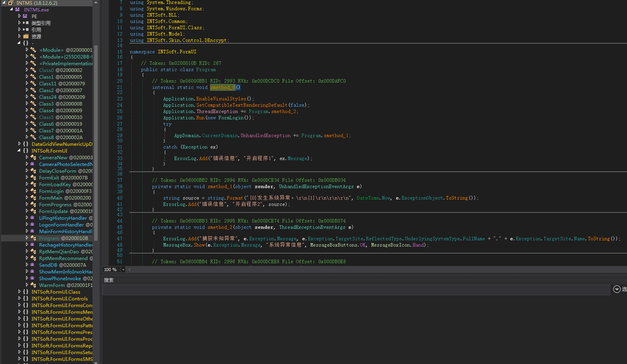
Task: Click EnableVisualStyles method reference
Action: coord(221,99)
